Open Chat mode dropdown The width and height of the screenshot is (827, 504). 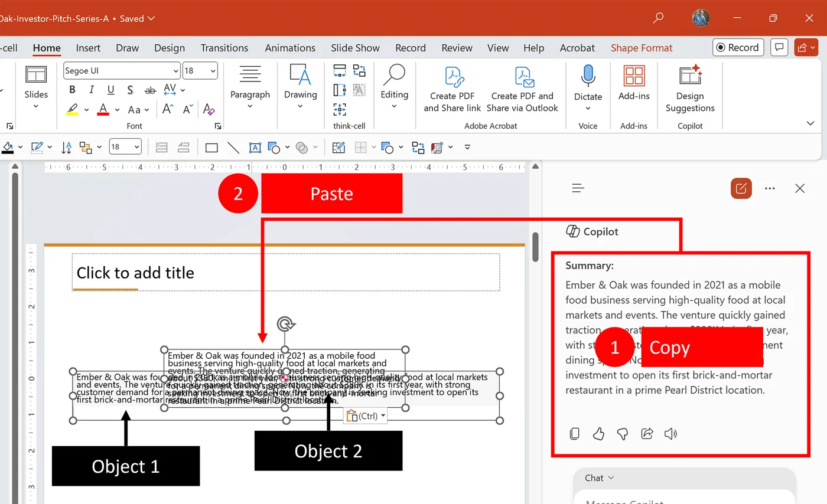coord(600,478)
